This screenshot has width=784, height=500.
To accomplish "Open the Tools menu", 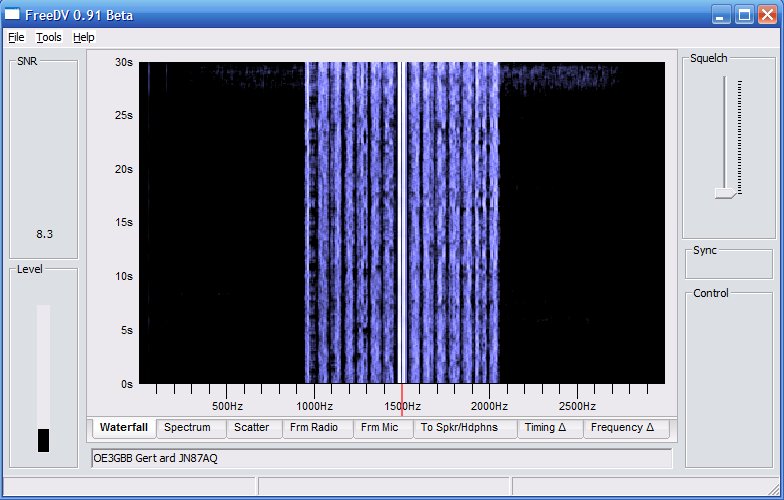I will pyautogui.click(x=48, y=38).
